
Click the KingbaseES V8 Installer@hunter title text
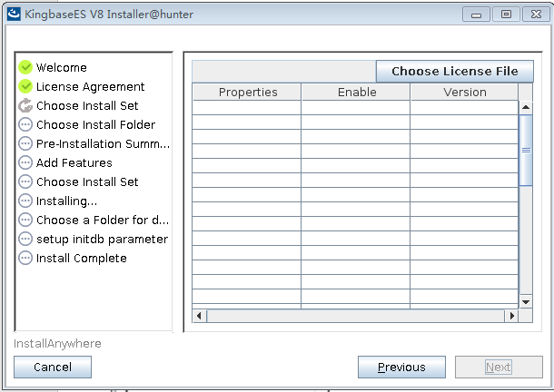point(109,15)
